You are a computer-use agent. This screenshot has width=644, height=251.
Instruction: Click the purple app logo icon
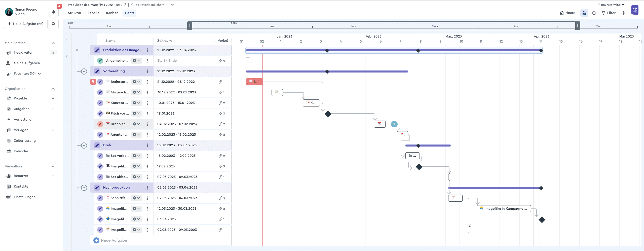click(x=635, y=10)
